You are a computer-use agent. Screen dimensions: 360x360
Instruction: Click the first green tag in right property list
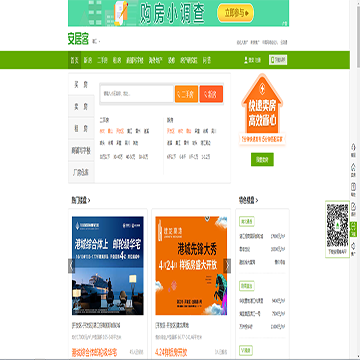(247, 221)
